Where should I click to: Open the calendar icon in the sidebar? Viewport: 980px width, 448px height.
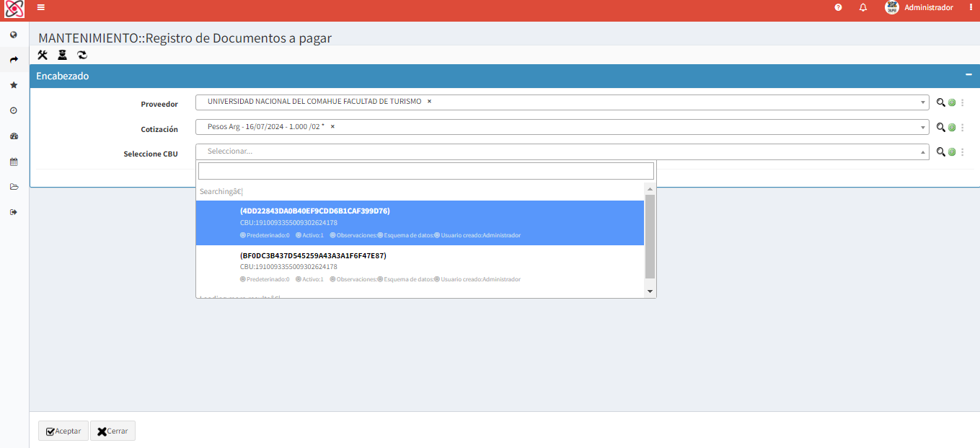tap(14, 162)
